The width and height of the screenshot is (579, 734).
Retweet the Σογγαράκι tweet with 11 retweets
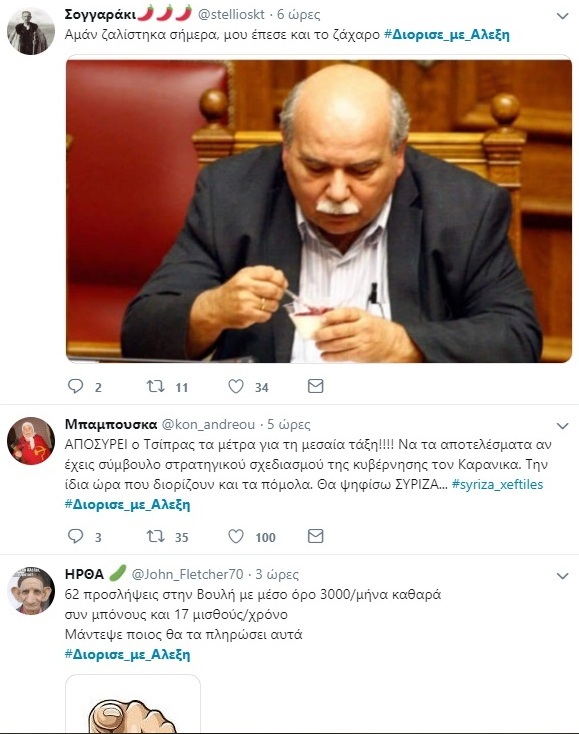[x=155, y=386]
